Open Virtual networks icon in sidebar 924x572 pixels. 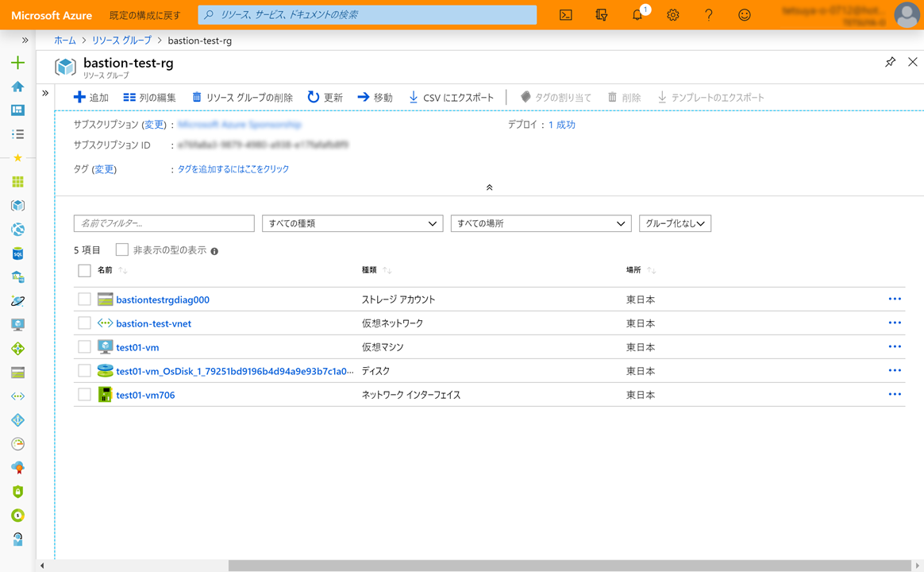[17, 396]
